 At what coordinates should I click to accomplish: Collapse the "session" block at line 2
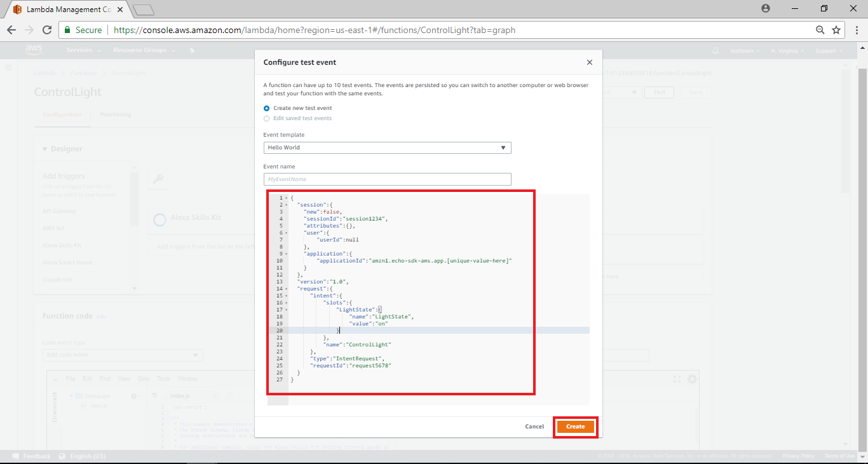287,205
